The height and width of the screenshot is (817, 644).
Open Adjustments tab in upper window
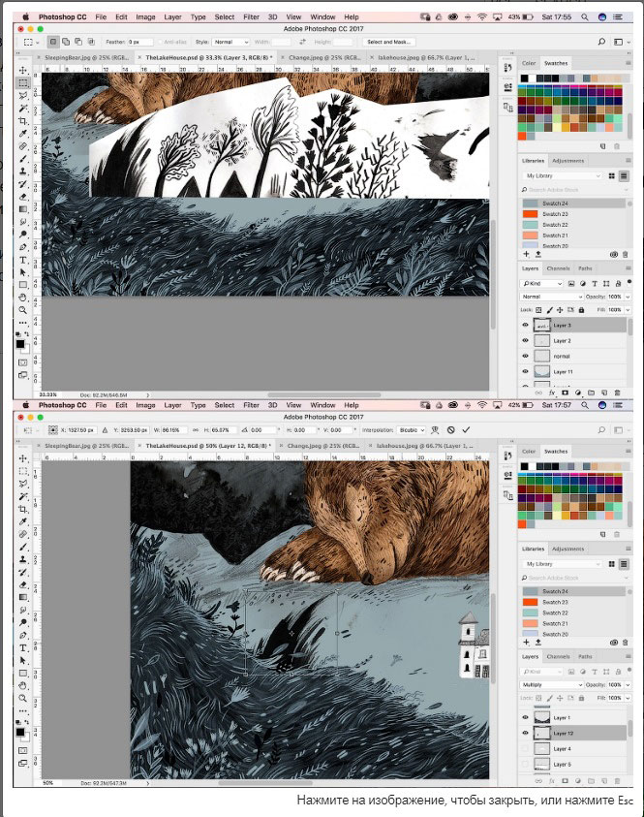(x=568, y=161)
